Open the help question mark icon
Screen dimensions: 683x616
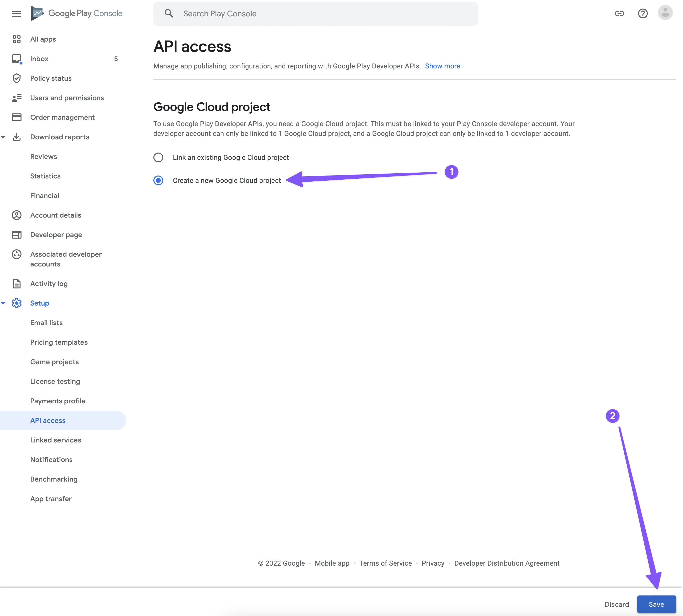point(642,13)
